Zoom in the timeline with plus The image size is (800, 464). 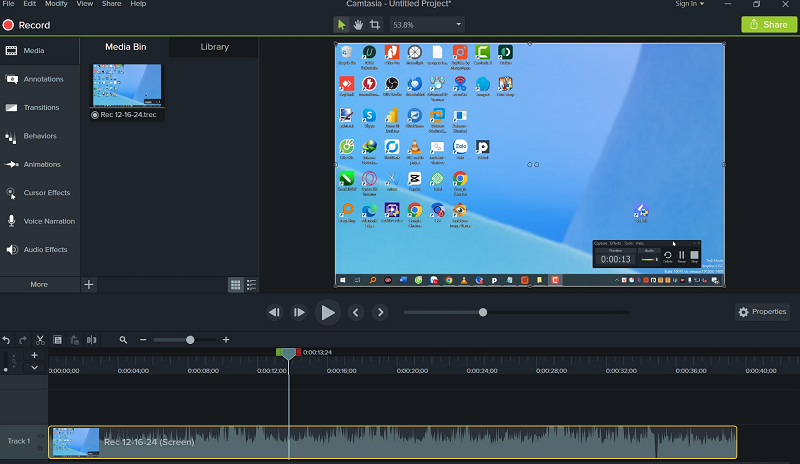226,340
